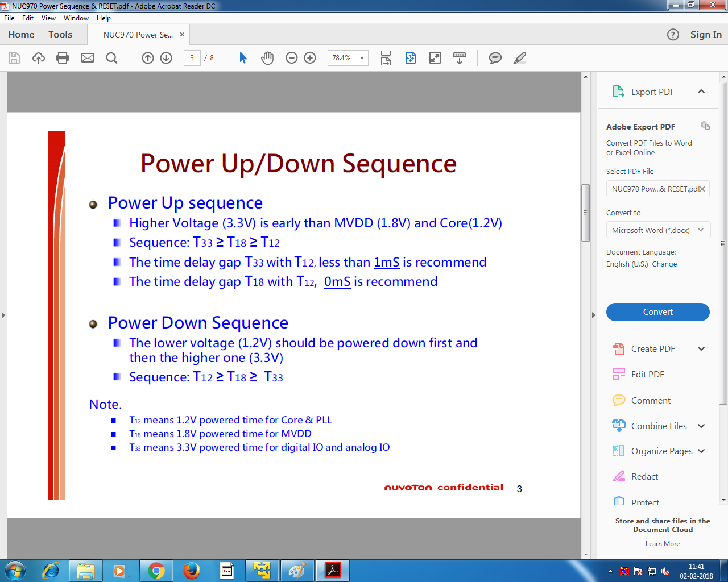
Task: Open the Redact tool
Action: [644, 476]
